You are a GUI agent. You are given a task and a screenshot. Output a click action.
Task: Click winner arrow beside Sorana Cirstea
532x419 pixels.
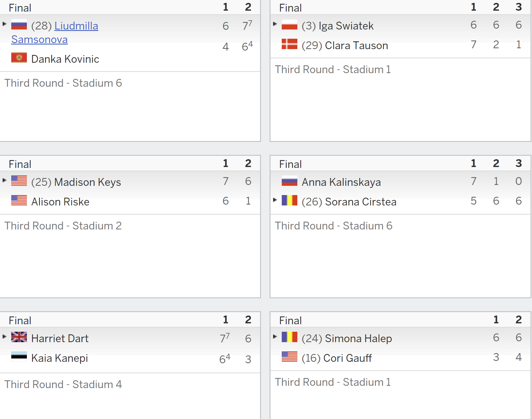(x=275, y=200)
